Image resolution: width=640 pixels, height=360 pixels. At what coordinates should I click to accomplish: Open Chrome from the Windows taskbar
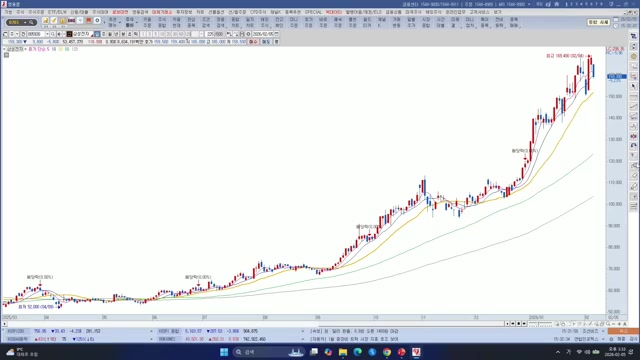pos(387,352)
